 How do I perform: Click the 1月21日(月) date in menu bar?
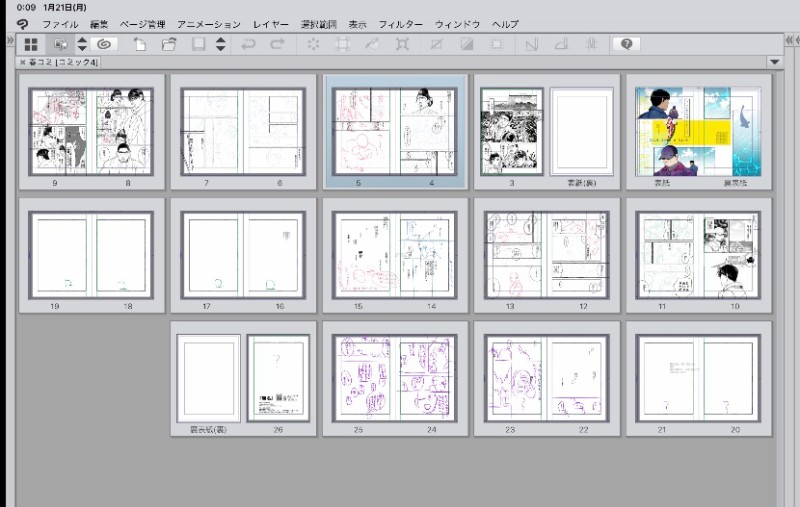[x=65, y=7]
